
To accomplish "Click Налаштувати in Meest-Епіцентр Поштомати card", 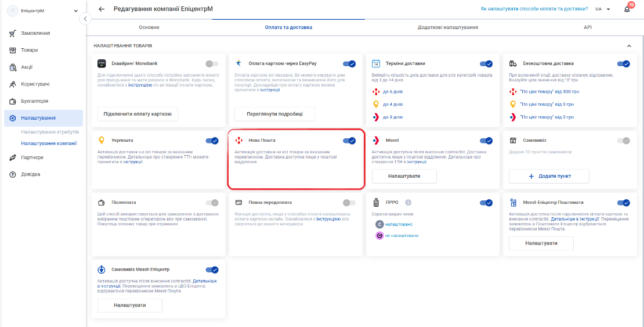I will (541, 243).
